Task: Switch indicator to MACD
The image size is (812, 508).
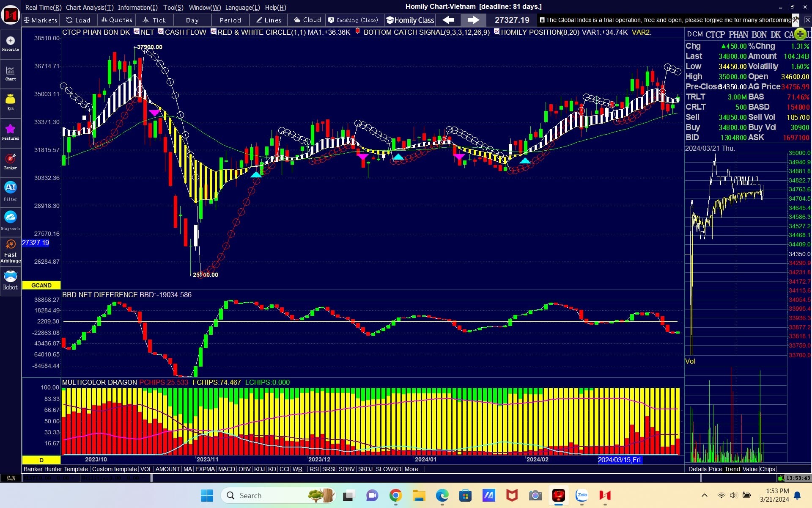Action: pos(226,469)
